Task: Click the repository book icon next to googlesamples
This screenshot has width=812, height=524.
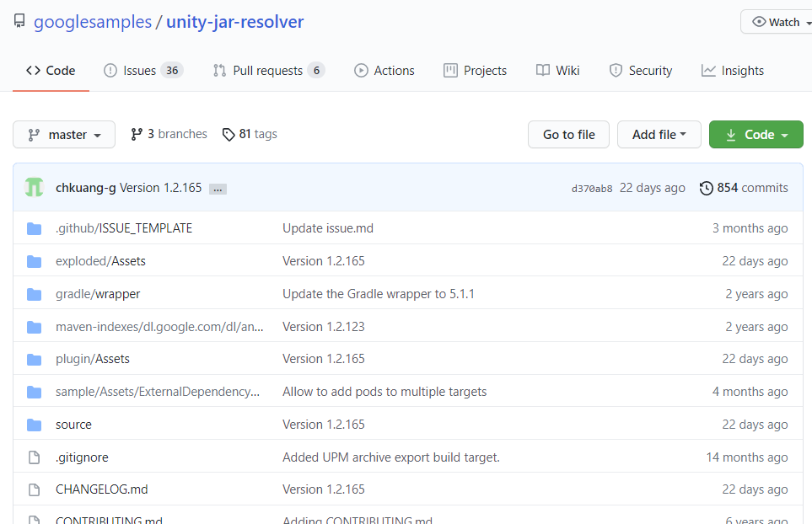Action: 19,20
